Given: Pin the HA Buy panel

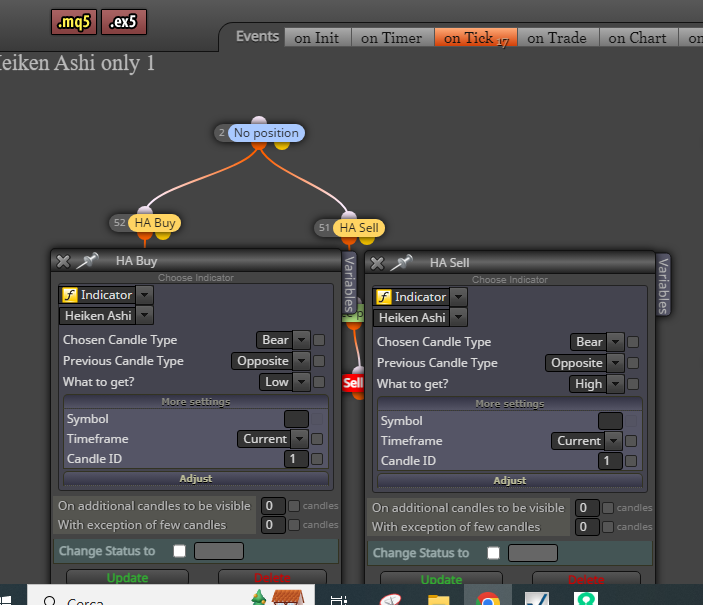Looking at the screenshot, I should tap(88, 261).
